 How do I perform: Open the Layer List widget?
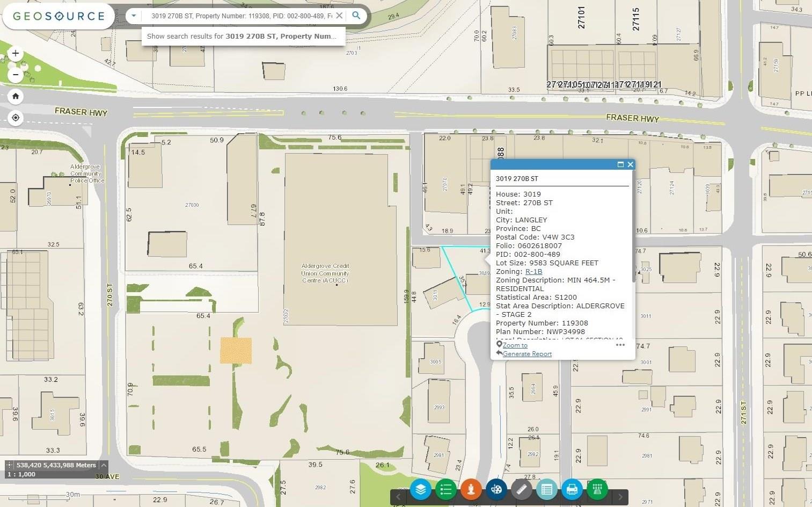[421, 489]
